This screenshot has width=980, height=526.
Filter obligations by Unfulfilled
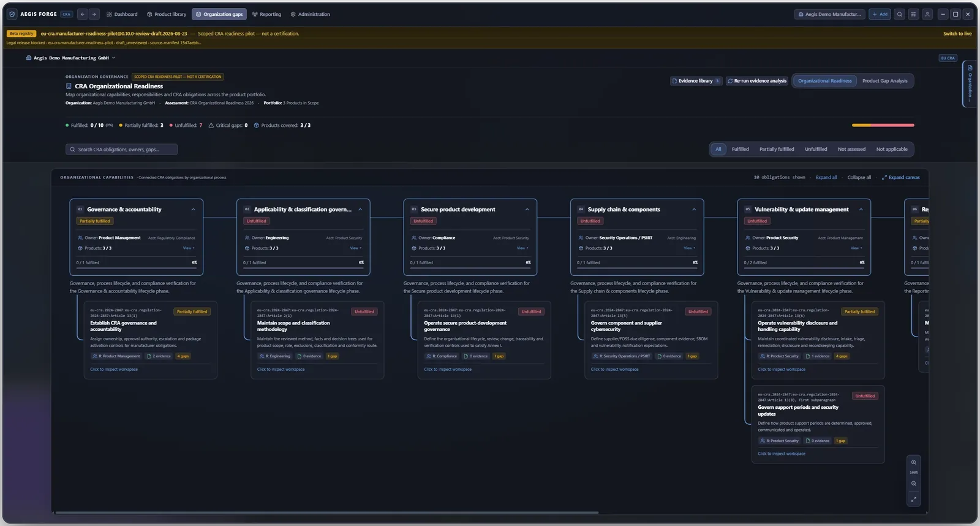click(816, 149)
